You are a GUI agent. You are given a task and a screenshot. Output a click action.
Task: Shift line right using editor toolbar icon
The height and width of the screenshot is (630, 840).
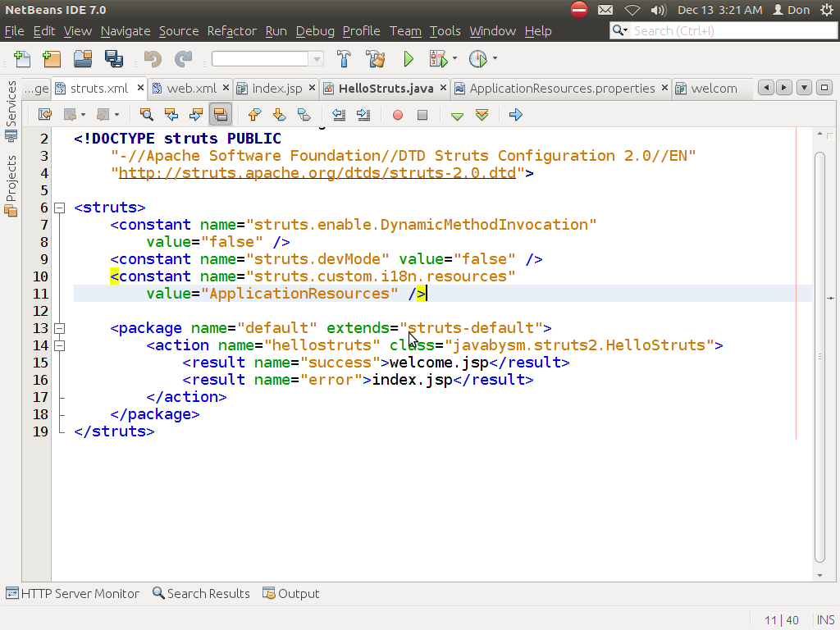coord(363,115)
